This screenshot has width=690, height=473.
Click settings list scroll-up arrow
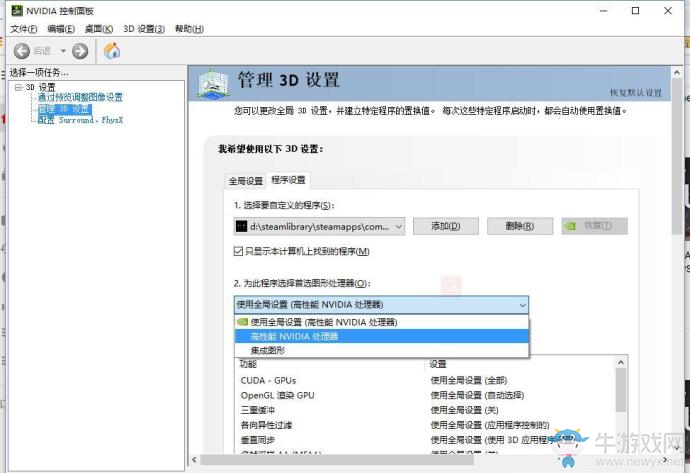click(x=621, y=363)
